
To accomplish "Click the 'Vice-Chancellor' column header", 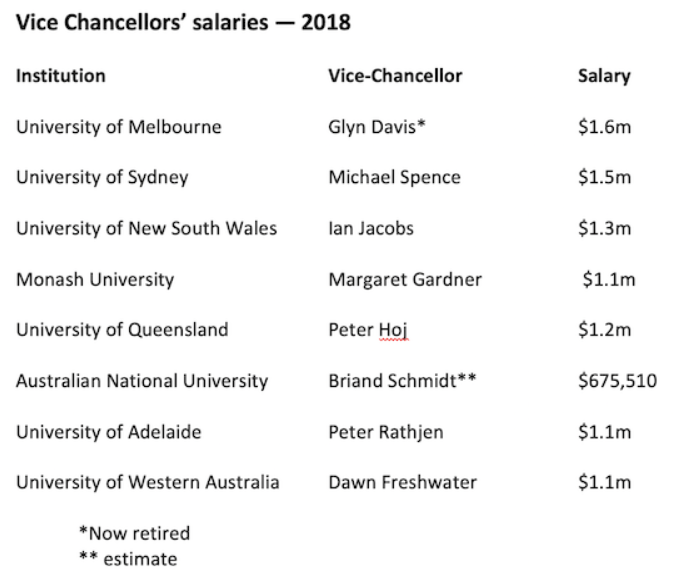I will pos(395,76).
